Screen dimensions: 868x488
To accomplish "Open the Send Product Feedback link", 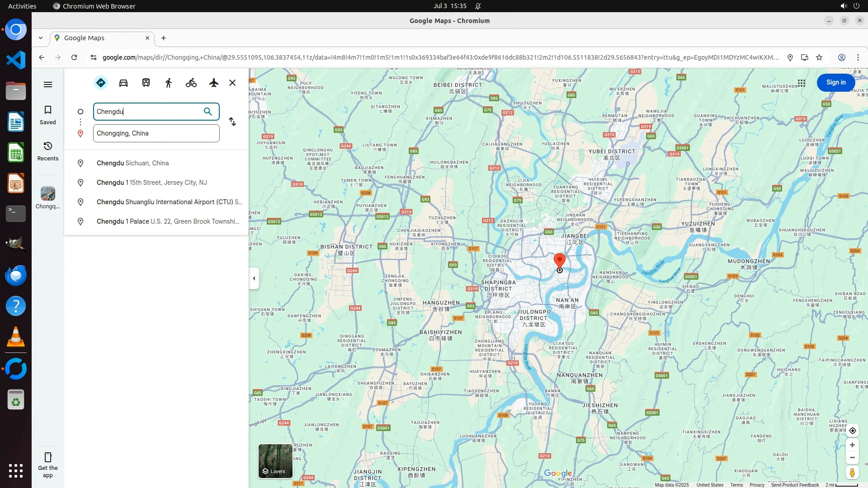I will [795, 485].
